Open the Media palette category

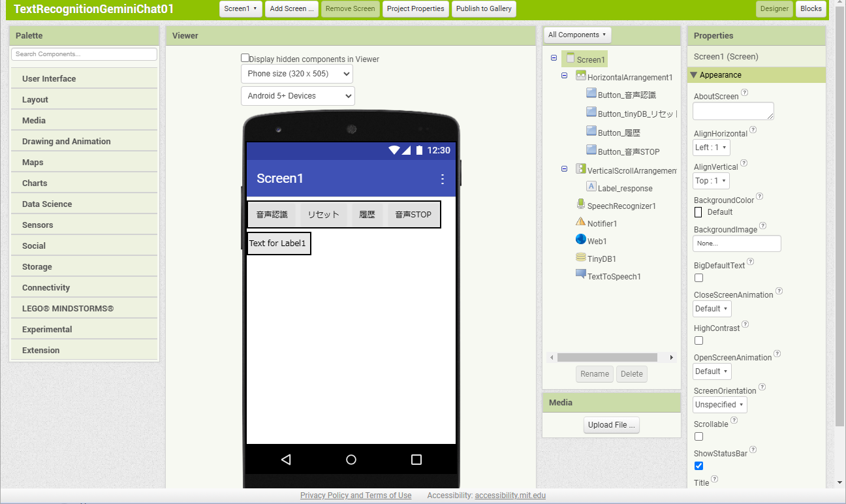(84, 120)
